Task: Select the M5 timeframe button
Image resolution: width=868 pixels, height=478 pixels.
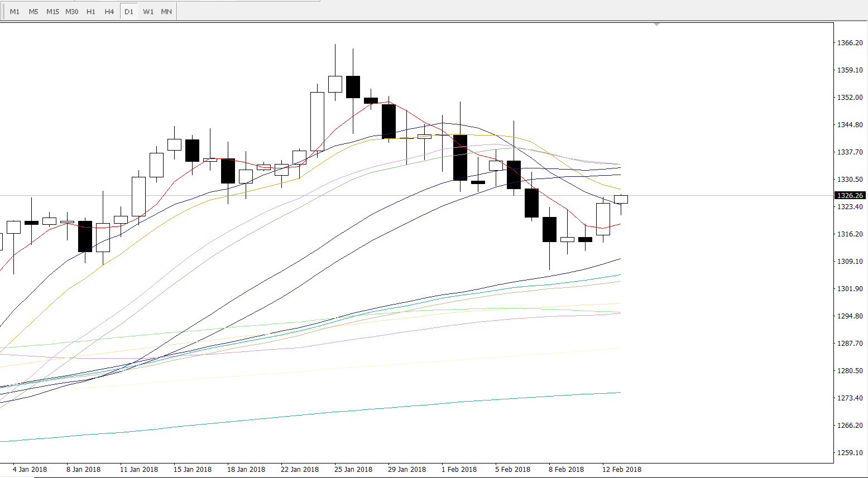Action: point(33,12)
